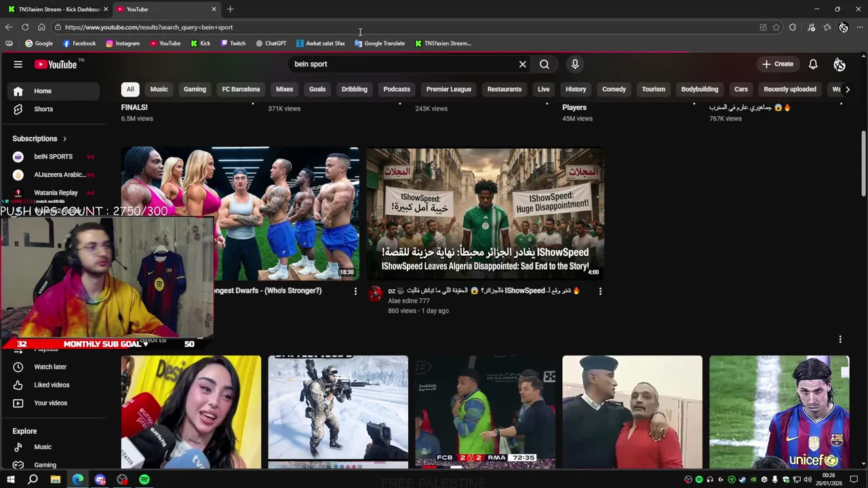
Task: Open the browser settings three-dot menu
Action: pos(860,27)
